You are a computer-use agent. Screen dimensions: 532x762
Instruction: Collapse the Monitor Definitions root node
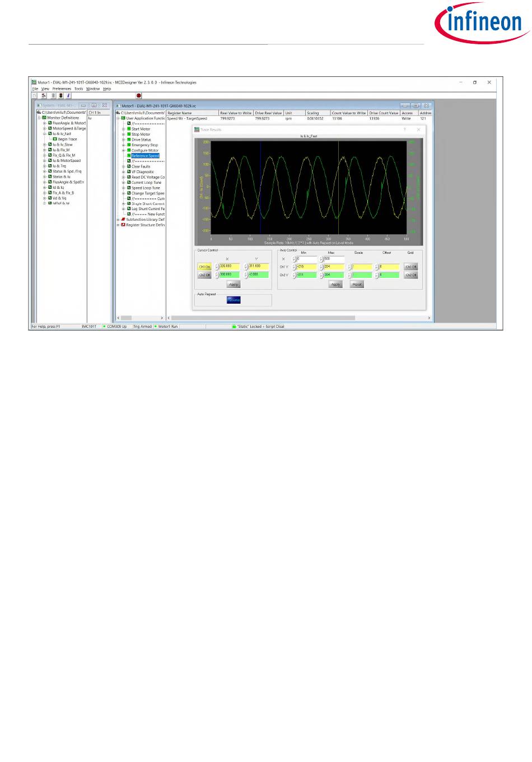pyautogui.click(x=39, y=118)
